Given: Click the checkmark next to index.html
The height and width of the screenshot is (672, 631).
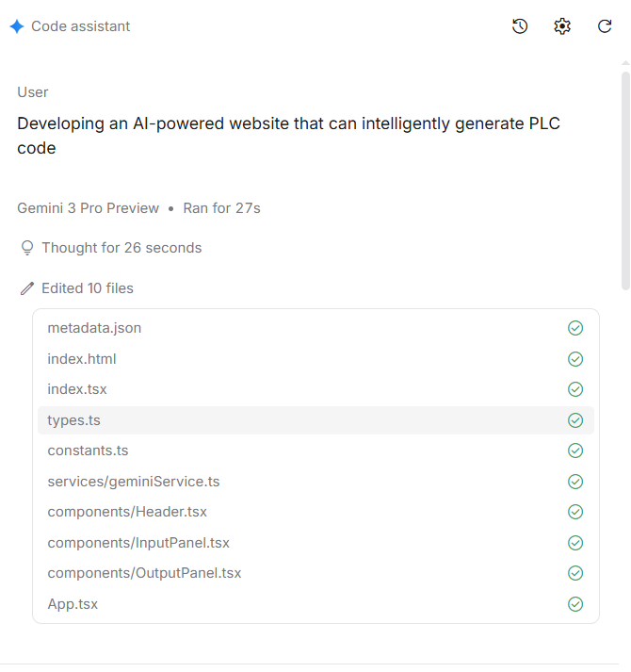Looking at the screenshot, I should [575, 359].
